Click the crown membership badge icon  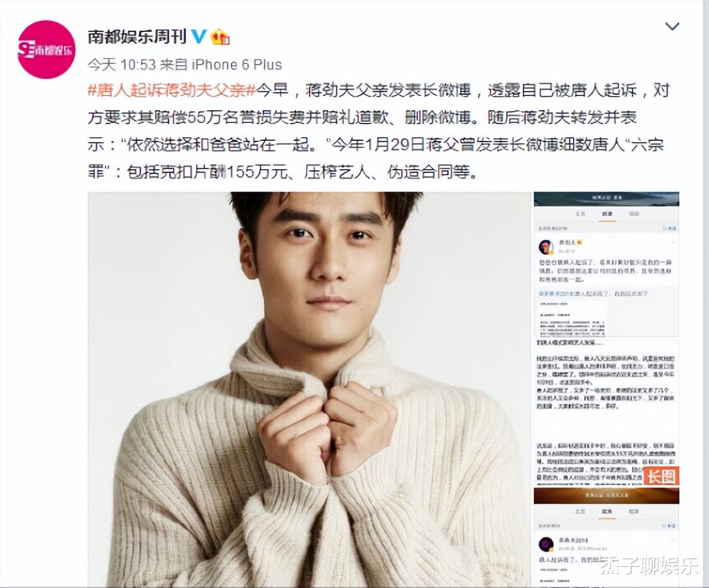[221, 37]
